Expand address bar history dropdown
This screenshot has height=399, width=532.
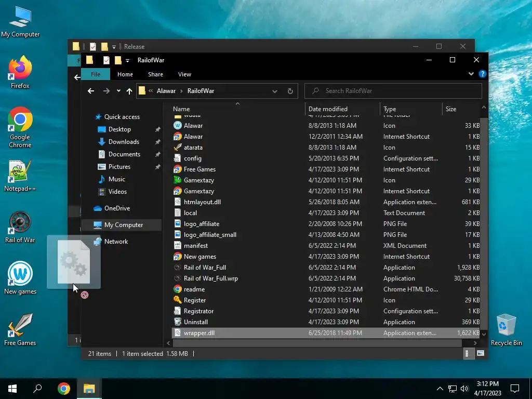tap(275, 91)
